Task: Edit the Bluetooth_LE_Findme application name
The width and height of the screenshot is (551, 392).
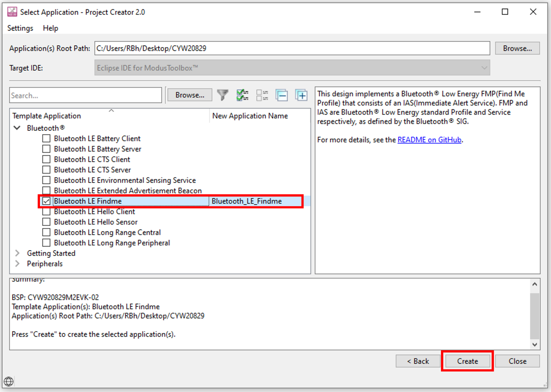Action: [247, 201]
